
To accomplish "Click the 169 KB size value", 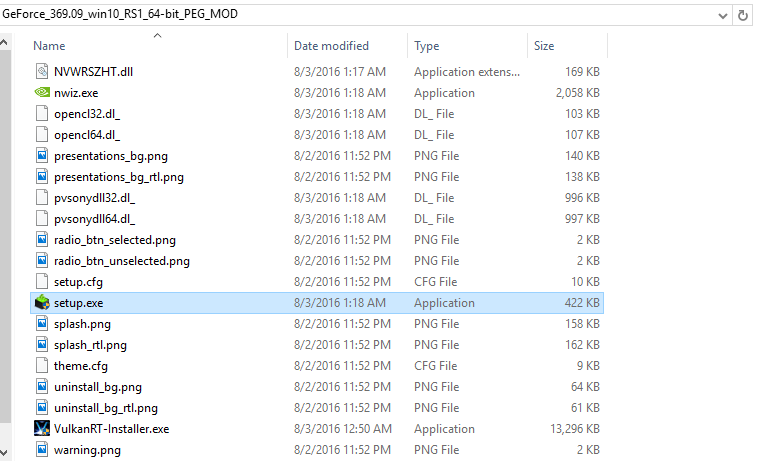I will point(582,72).
